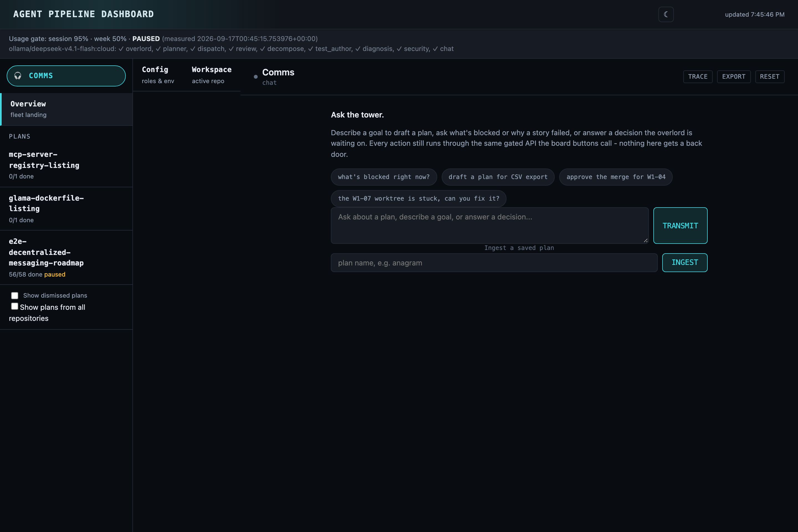Click the "Ask the tower." heading
Image resolution: width=798 pixels, height=532 pixels.
pyautogui.click(x=357, y=115)
